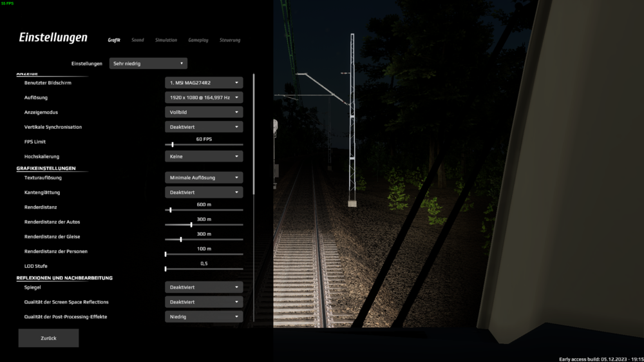Open the Simulation settings tab
The height and width of the screenshot is (362, 644).
click(166, 40)
